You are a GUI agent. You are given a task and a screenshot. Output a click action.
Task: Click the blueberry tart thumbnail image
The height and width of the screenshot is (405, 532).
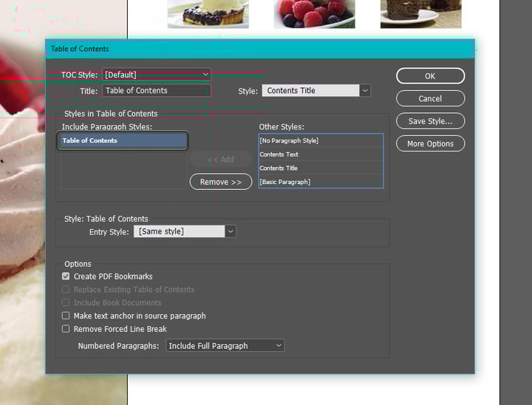pos(208,14)
